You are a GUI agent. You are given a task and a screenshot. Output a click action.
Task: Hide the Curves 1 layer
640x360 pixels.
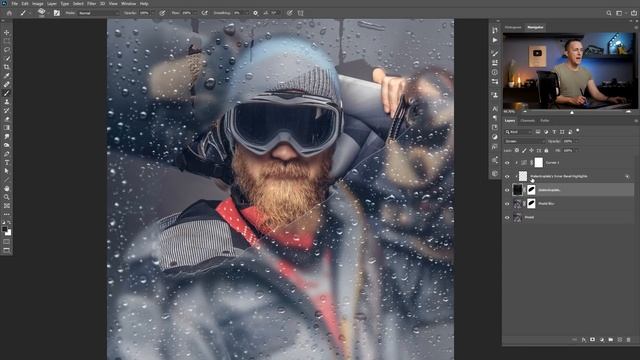pos(507,163)
